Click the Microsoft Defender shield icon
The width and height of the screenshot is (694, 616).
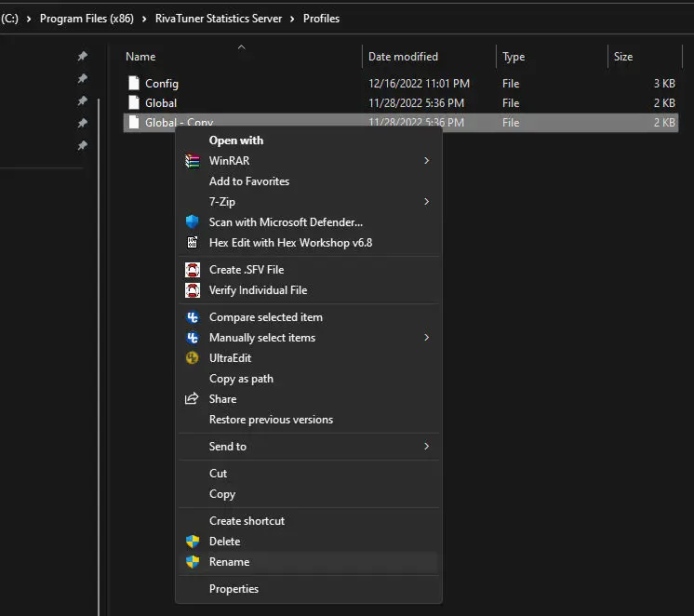coord(192,221)
